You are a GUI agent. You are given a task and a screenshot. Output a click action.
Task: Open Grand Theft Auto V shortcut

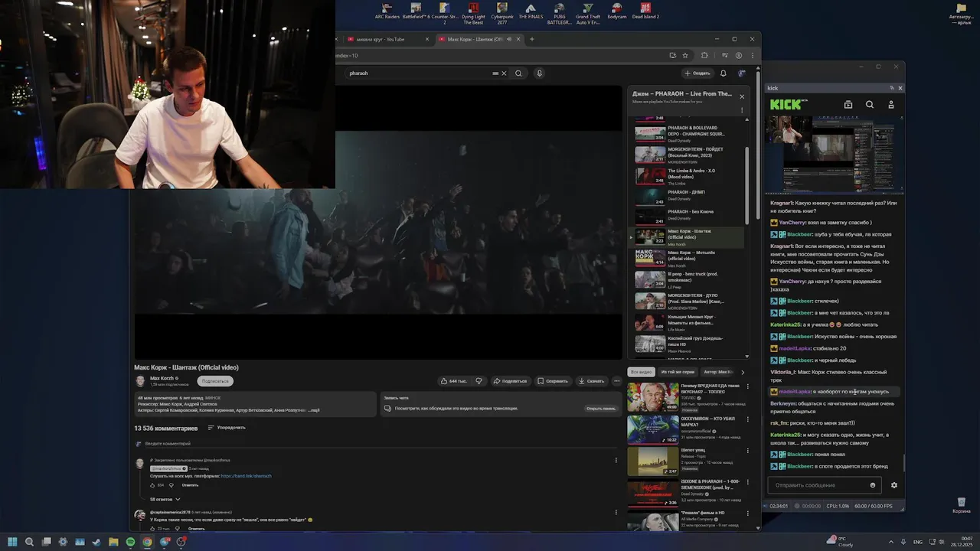[x=588, y=13]
